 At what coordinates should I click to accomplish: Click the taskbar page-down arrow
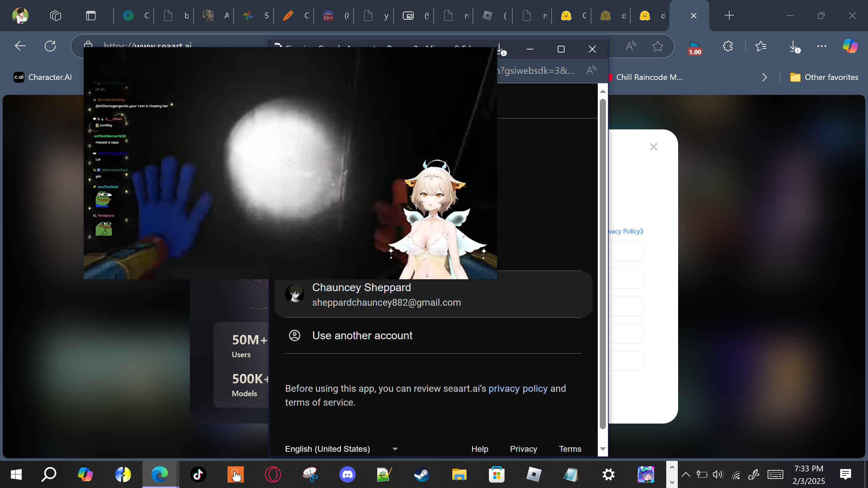(672, 482)
